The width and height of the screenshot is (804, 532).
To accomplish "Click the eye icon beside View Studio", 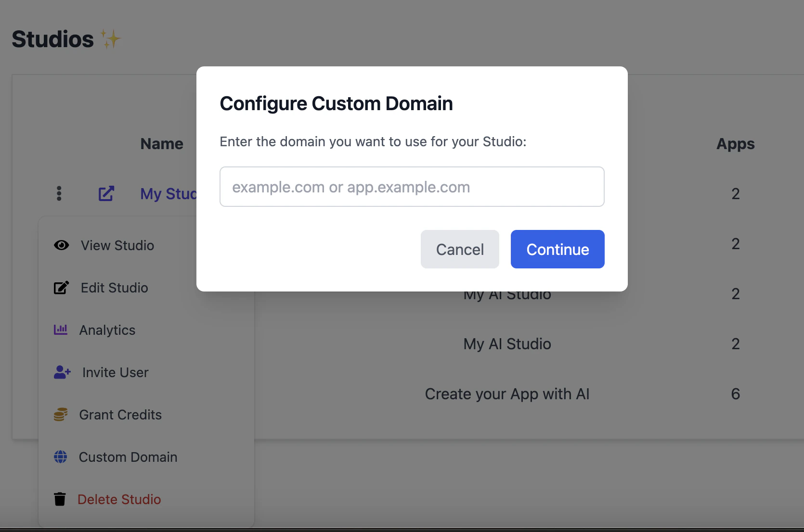I will click(61, 245).
